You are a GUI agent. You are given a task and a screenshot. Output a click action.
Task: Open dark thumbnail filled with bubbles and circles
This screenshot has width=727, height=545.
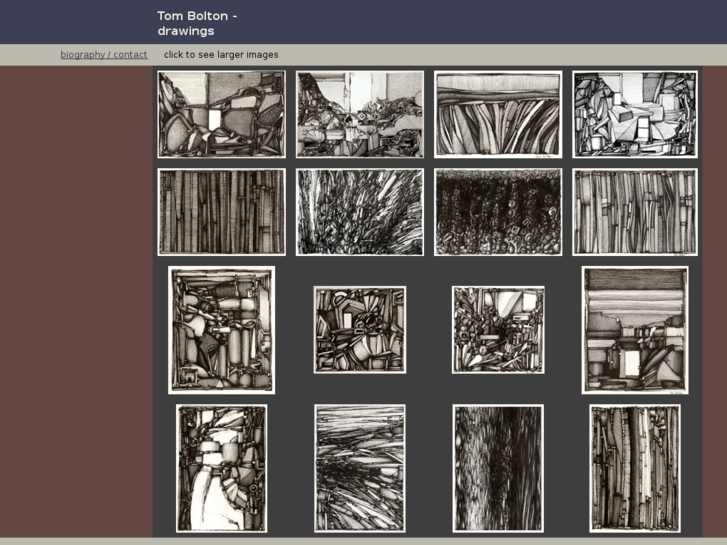[x=498, y=212]
